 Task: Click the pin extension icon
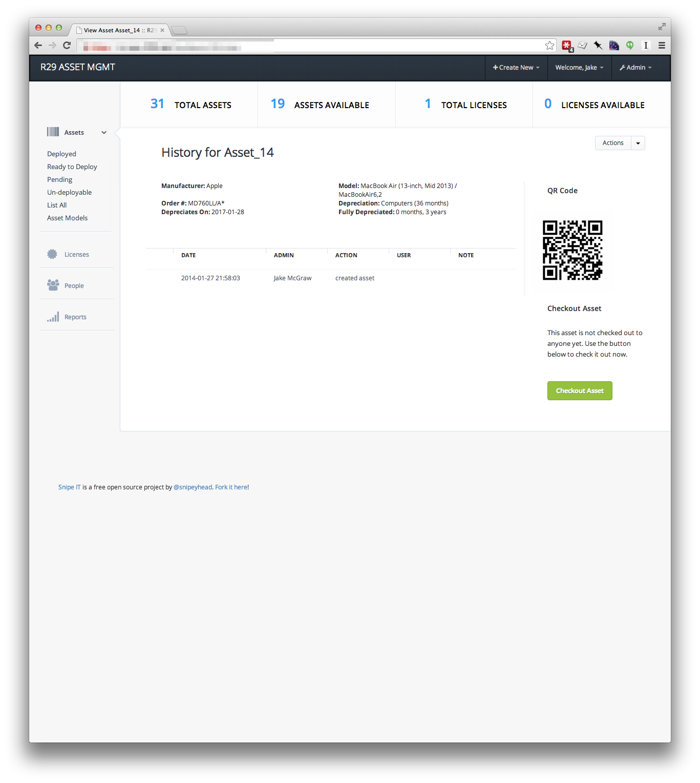click(x=598, y=46)
